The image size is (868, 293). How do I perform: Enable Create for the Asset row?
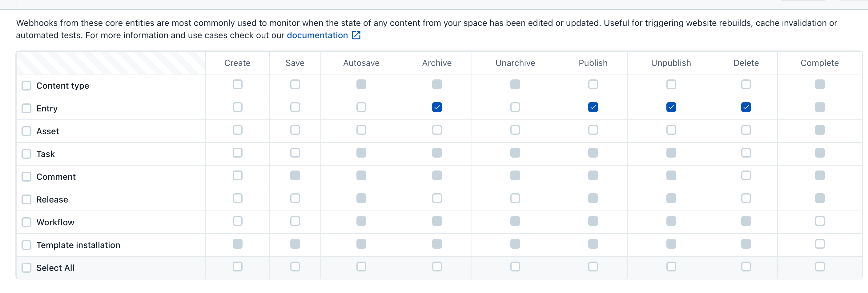[x=238, y=130]
